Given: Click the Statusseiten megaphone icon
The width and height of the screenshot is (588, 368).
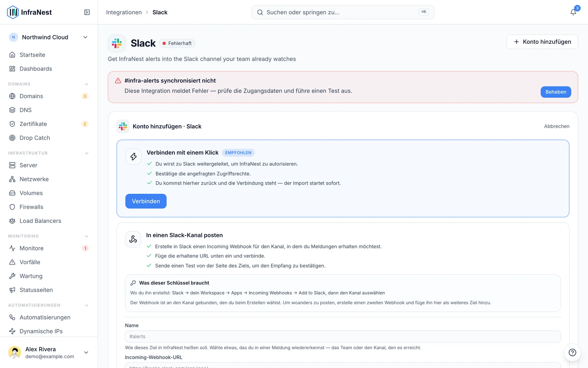Looking at the screenshot, I should (12, 290).
